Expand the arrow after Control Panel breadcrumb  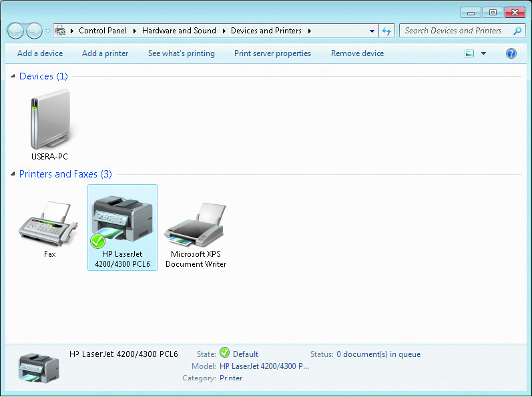pyautogui.click(x=135, y=31)
